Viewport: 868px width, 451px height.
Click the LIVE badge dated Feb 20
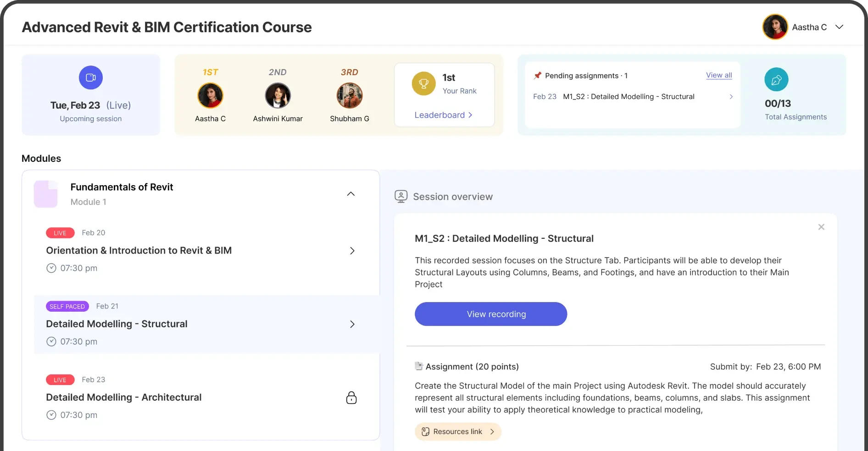[60, 233]
